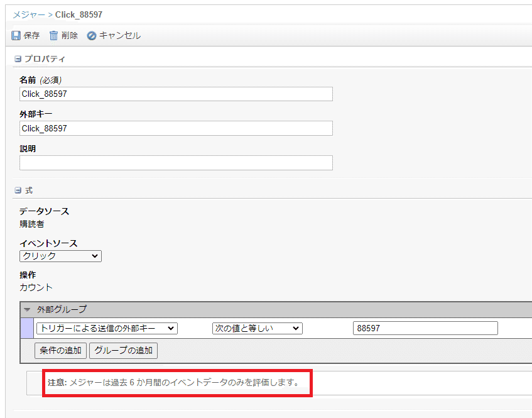Viewport: 532px width, 418px height.
Task: Collapse the 外部グループ triangle
Action: pyautogui.click(x=28, y=309)
